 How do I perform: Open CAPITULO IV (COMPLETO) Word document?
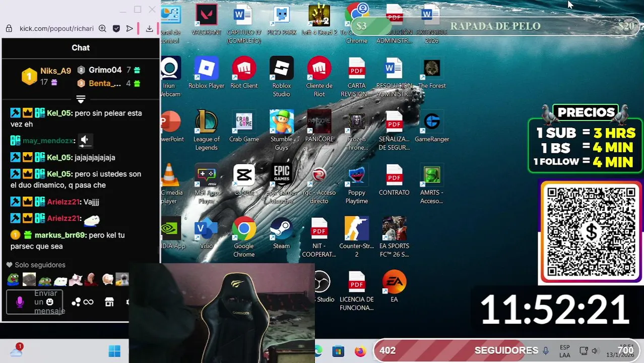click(x=244, y=24)
